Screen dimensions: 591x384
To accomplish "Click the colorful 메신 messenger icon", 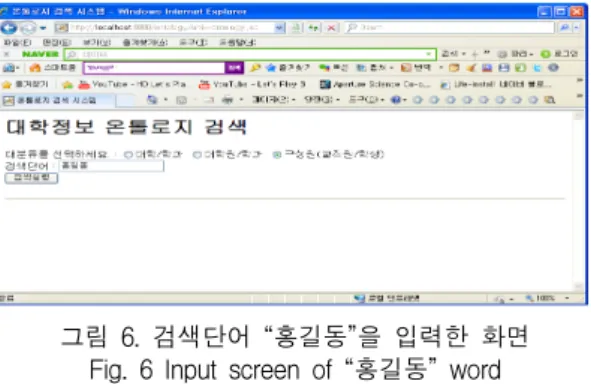I will (x=324, y=68).
